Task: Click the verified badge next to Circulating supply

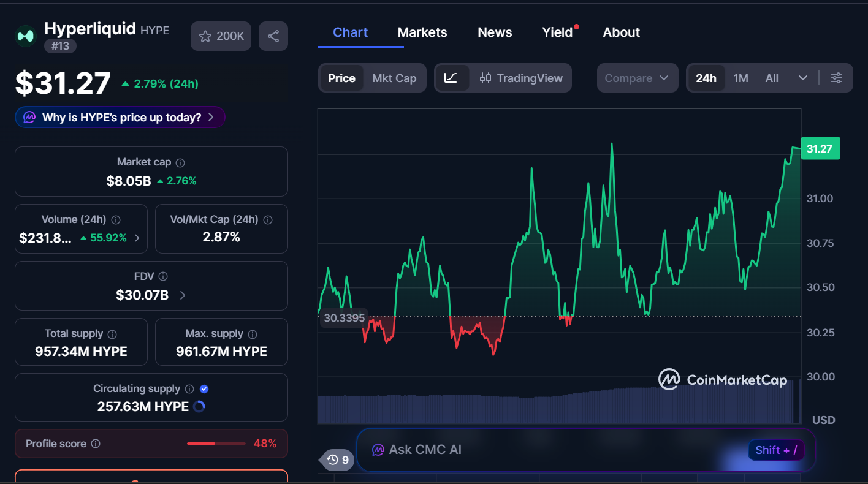Action: pos(204,388)
